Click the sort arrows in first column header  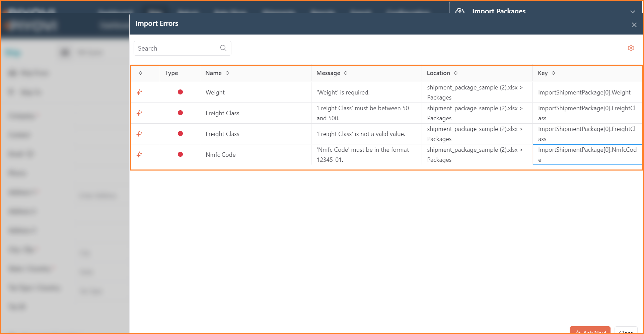pyautogui.click(x=140, y=73)
